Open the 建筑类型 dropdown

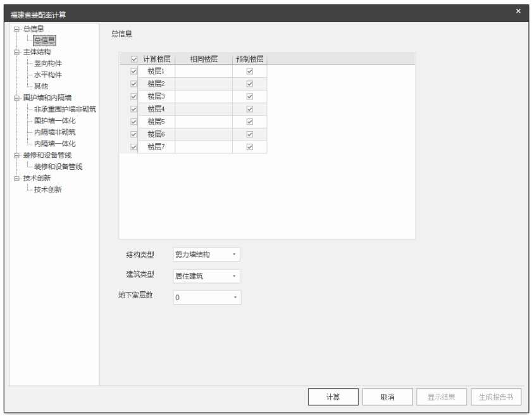click(206, 276)
